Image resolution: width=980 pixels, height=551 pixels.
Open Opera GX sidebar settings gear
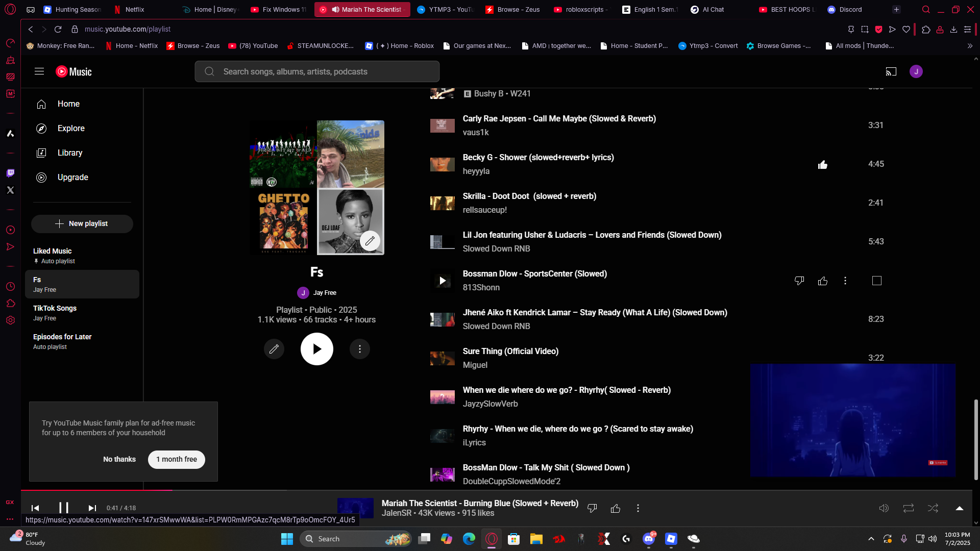tap(10, 320)
